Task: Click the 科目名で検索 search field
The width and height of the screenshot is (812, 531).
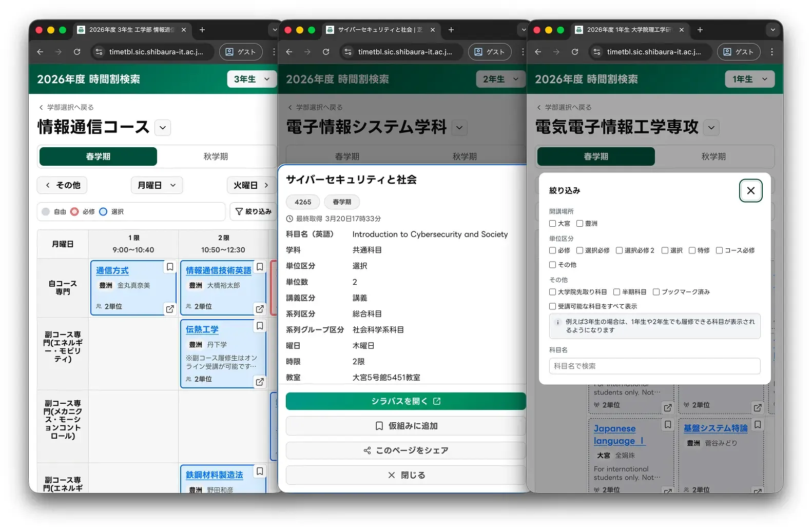Action: 654,366
